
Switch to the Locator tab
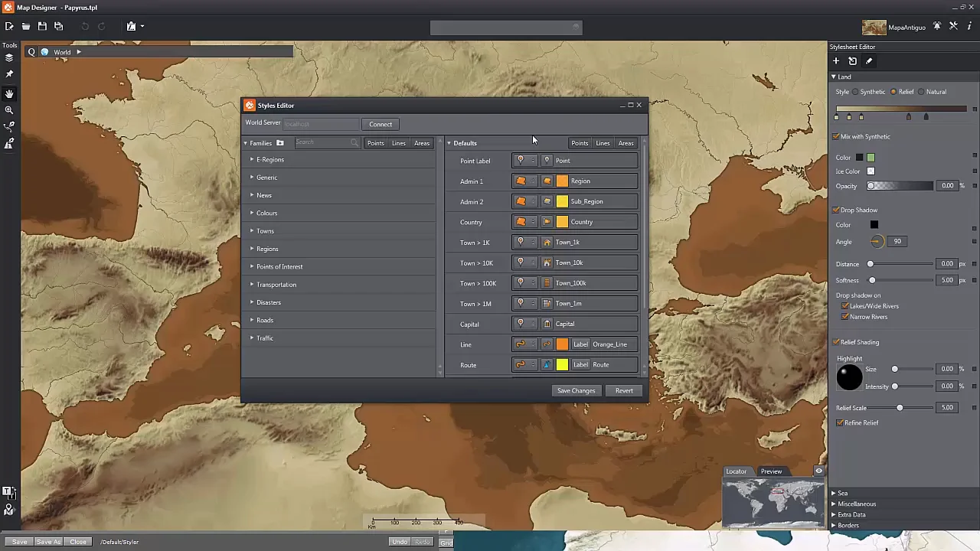(737, 471)
